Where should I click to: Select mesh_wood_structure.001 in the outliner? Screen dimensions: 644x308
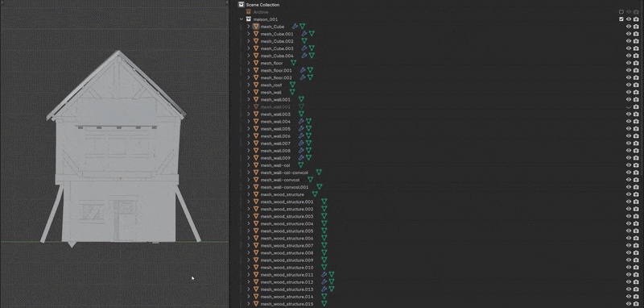(287, 202)
